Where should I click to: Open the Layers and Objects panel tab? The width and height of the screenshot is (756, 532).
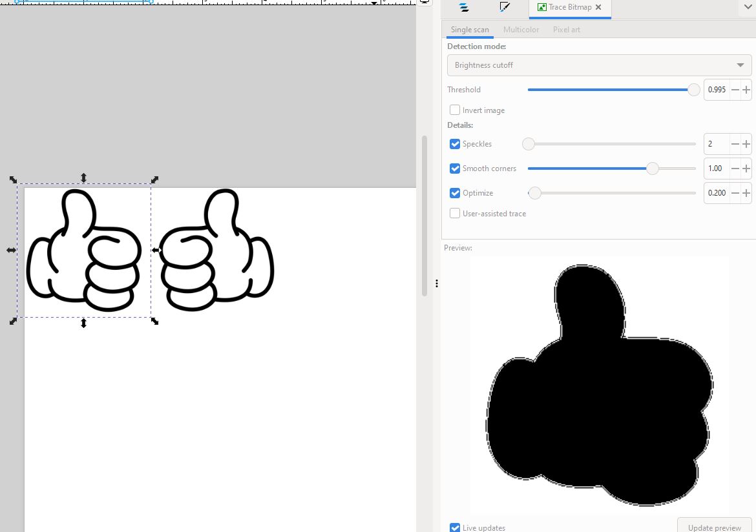(464, 7)
